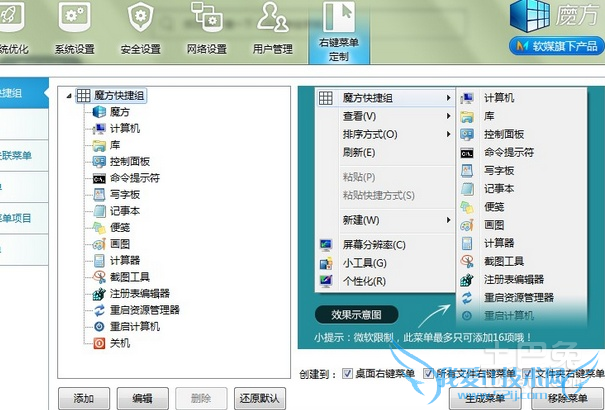
Task: Expand 新建(W) submenu arrow in preview
Action: pos(448,220)
